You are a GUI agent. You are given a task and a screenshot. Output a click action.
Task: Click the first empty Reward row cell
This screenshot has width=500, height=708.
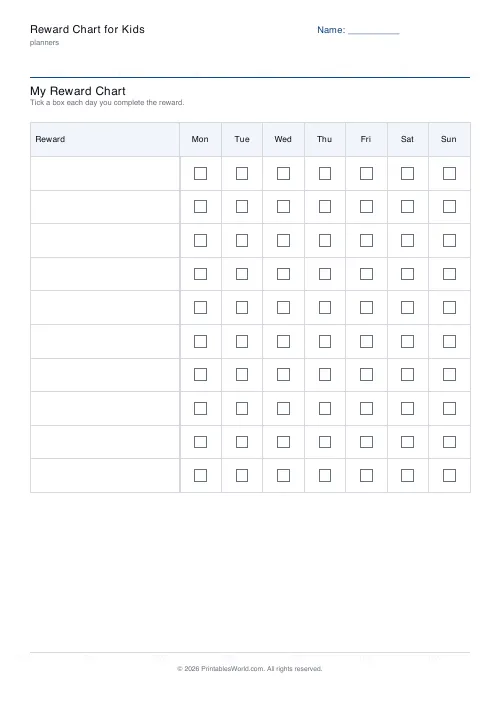coord(105,173)
